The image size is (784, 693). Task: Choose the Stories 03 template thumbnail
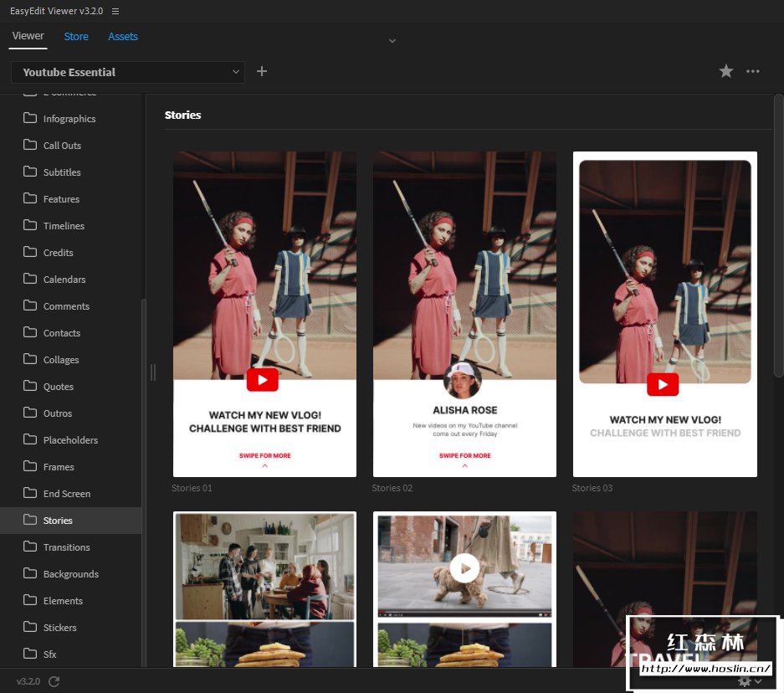tap(664, 314)
